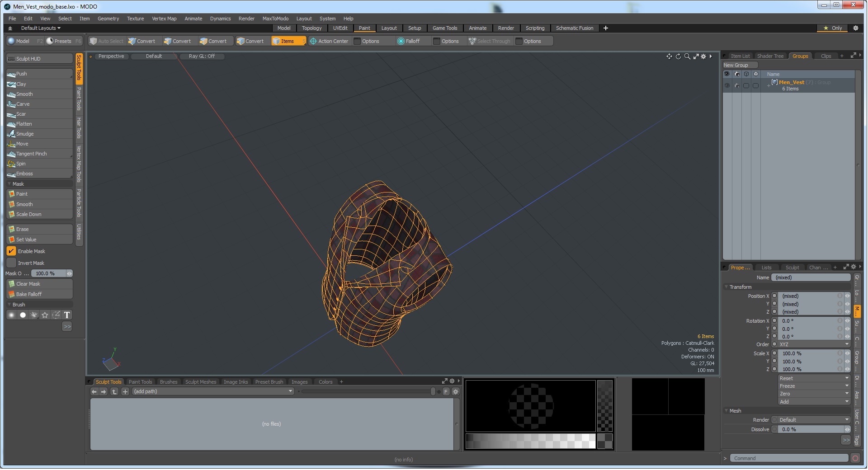Image resolution: width=868 pixels, height=470 pixels.
Task: Open the Zero dropdown
Action: tap(814, 394)
